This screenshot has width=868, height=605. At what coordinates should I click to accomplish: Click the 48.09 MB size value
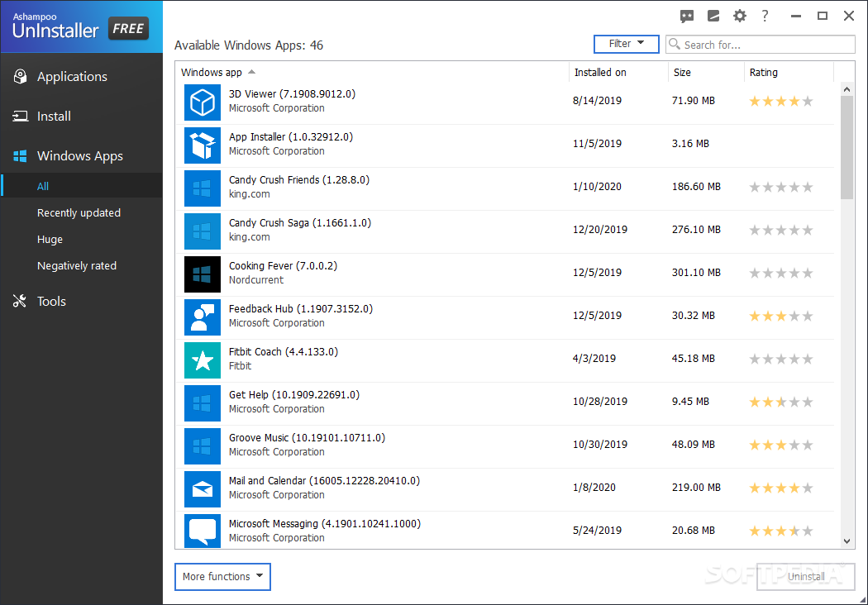693,445
